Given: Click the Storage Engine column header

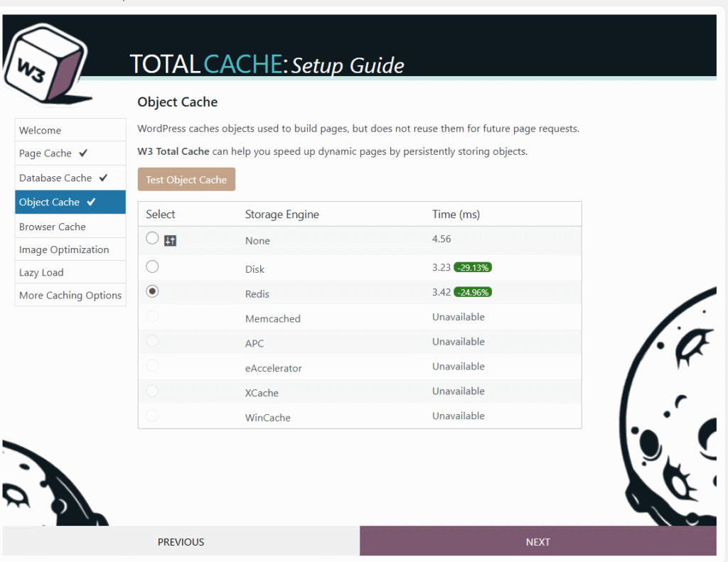Looking at the screenshot, I should 282,215.
